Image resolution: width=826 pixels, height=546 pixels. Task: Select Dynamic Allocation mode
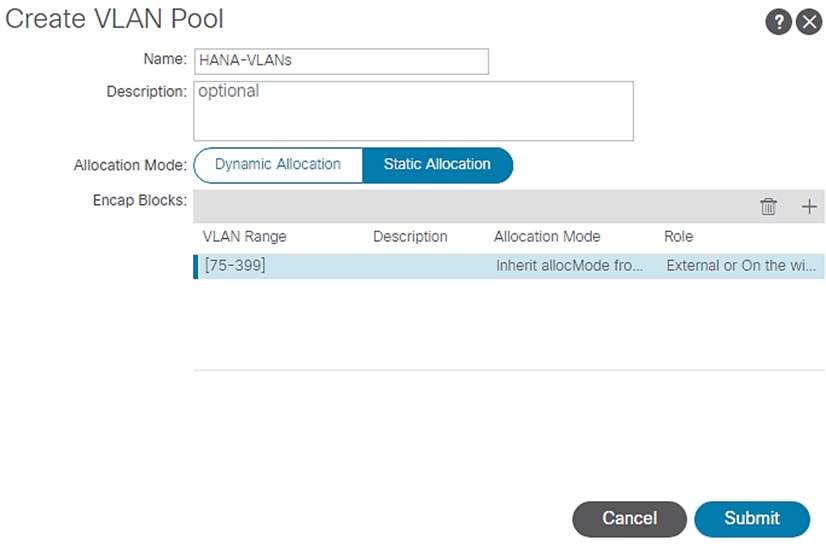tap(277, 165)
